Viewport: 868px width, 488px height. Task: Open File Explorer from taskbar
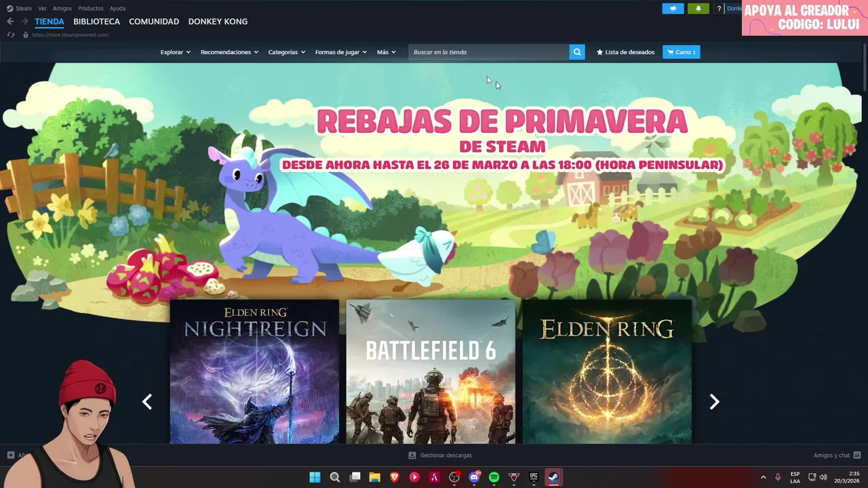click(x=374, y=477)
